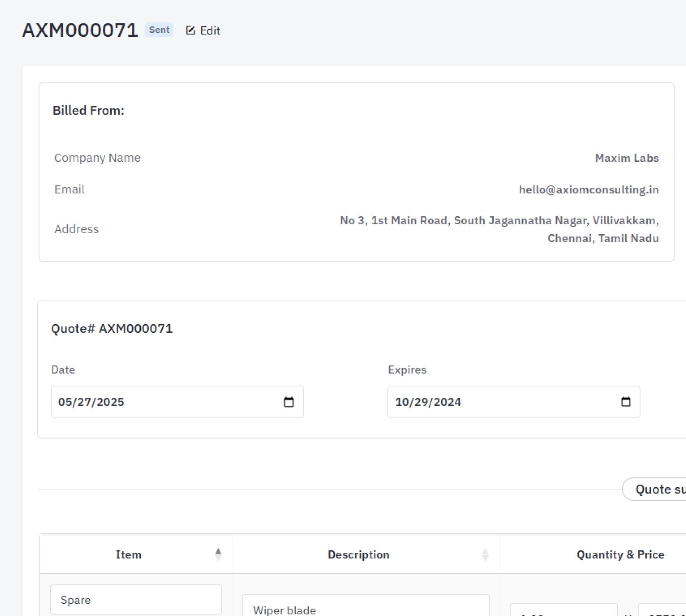Sort table by the Item header
This screenshot has height=616, width=686.
pos(129,554)
